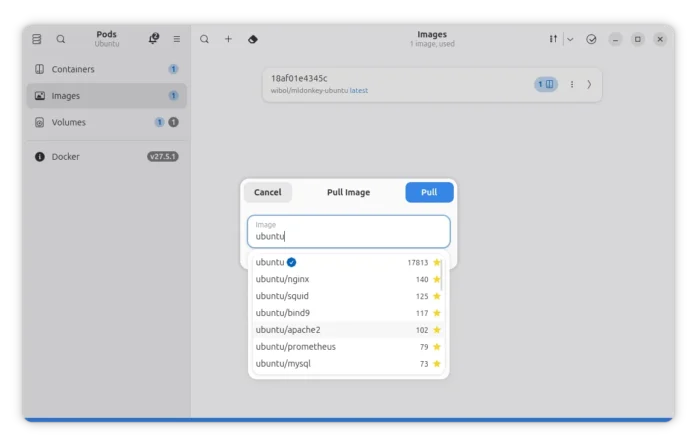700x448 pixels.
Task: Open the connections switcher icon
Action: [37, 39]
